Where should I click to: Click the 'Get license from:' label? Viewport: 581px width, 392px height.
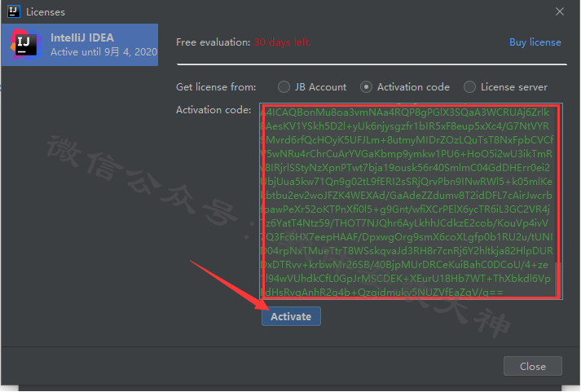(216, 87)
